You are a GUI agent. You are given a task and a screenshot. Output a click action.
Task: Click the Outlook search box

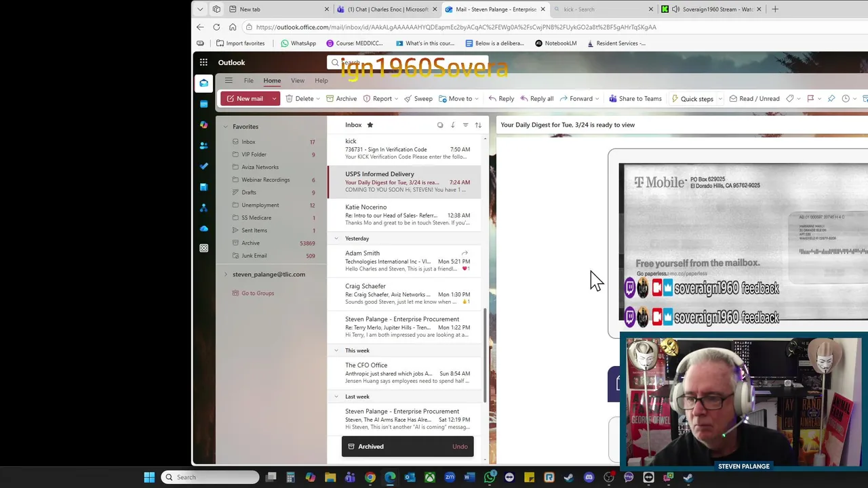point(407,62)
